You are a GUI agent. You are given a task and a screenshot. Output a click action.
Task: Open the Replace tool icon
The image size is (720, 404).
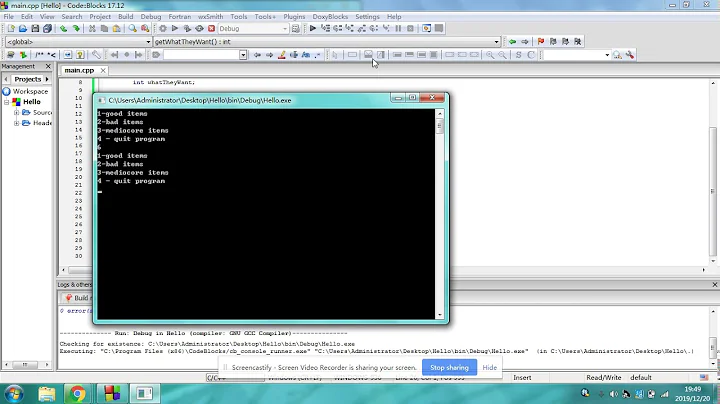(x=145, y=28)
